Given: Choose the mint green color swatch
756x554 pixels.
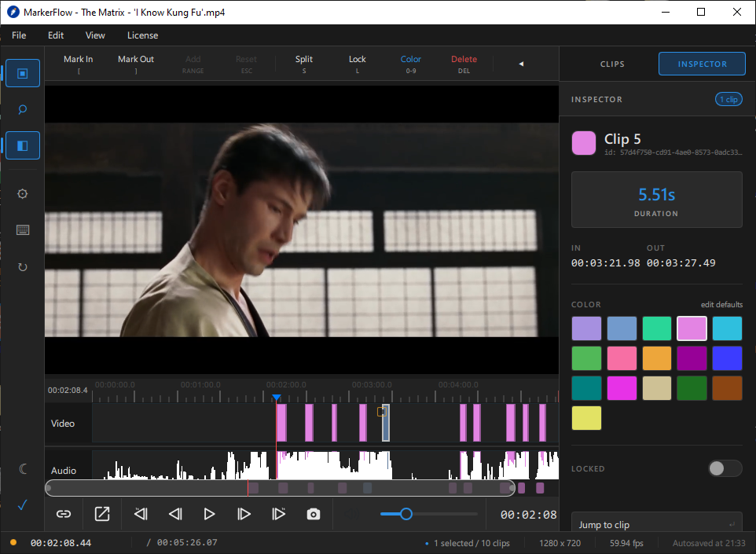Looking at the screenshot, I should click(x=657, y=328).
